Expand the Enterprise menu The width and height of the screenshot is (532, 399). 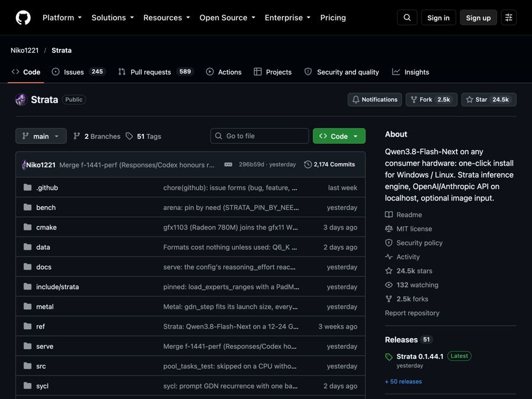pos(288,18)
